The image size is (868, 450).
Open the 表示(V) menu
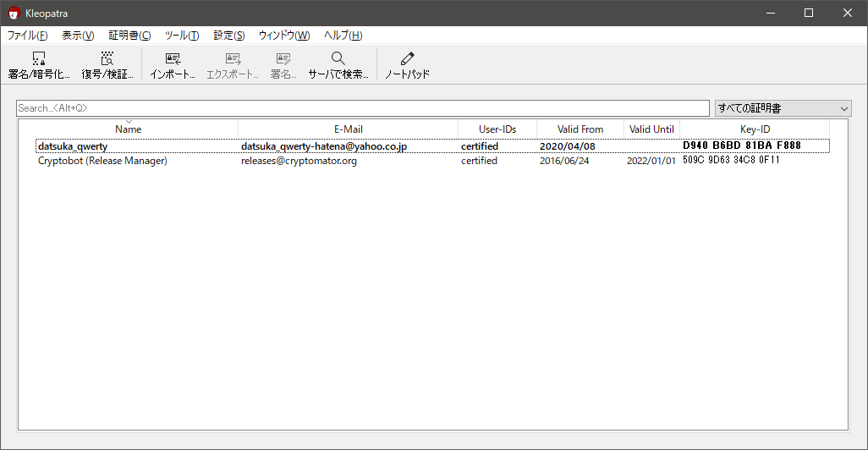pyautogui.click(x=78, y=36)
